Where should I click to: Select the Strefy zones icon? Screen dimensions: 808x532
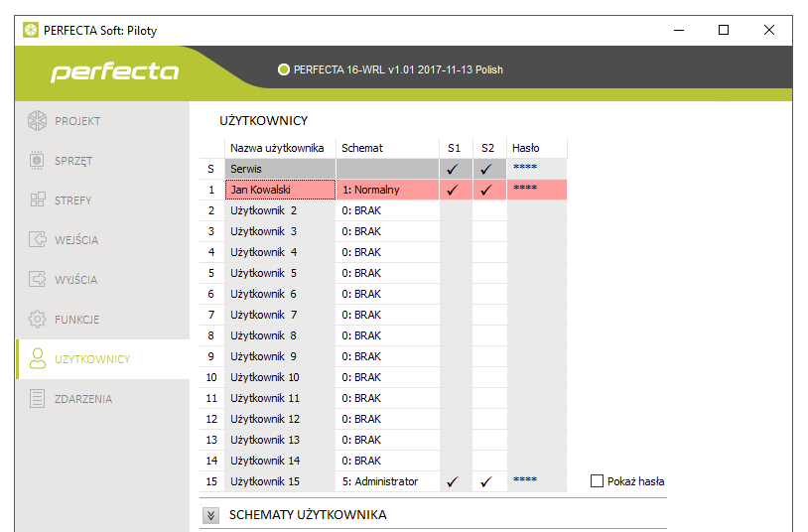coord(37,200)
